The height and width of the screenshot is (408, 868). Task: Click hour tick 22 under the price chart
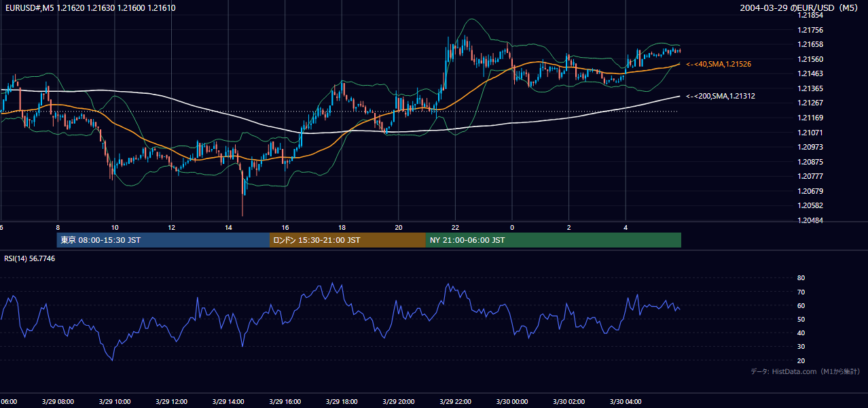456,228
